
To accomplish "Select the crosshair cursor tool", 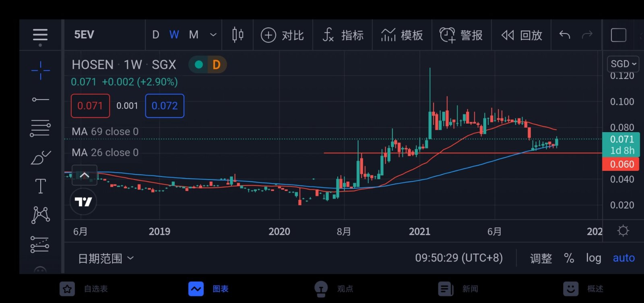I will click(41, 71).
